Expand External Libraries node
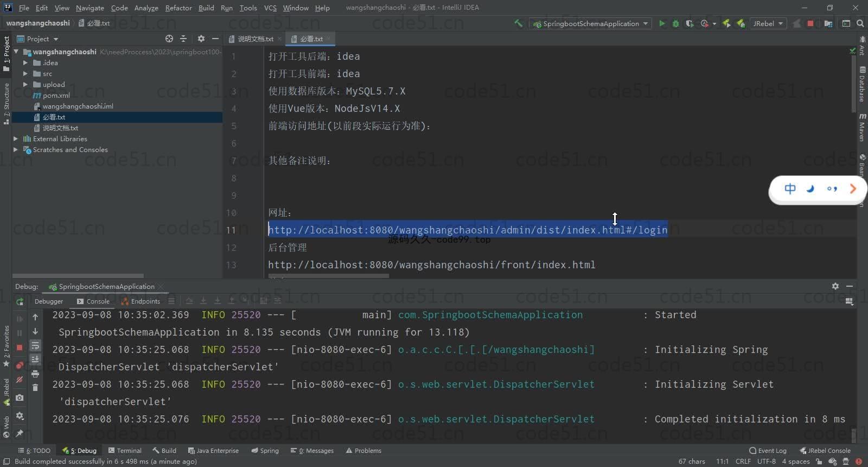Screen dimensions: 868x467 pyautogui.click(x=16, y=138)
